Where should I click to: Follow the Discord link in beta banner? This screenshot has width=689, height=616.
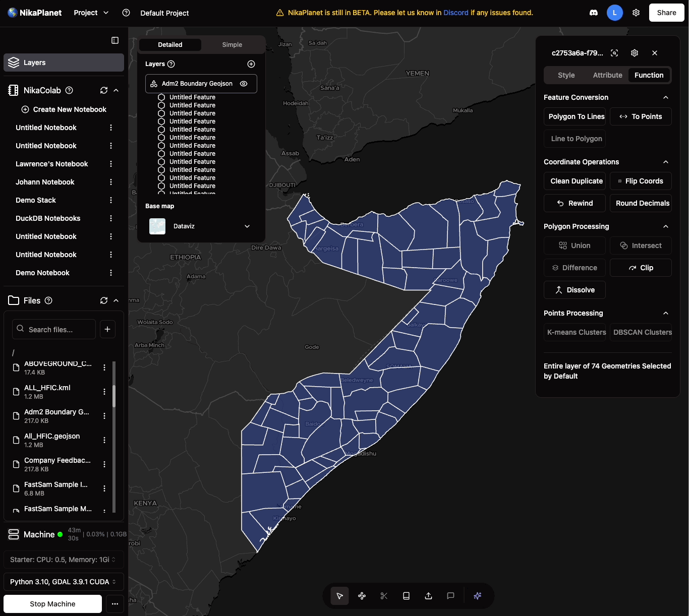456,13
